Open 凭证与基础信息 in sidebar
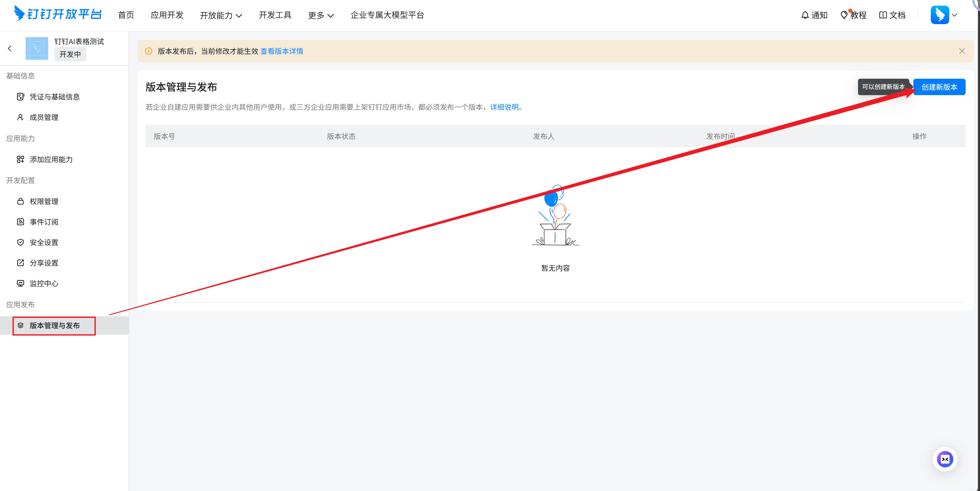 [54, 97]
